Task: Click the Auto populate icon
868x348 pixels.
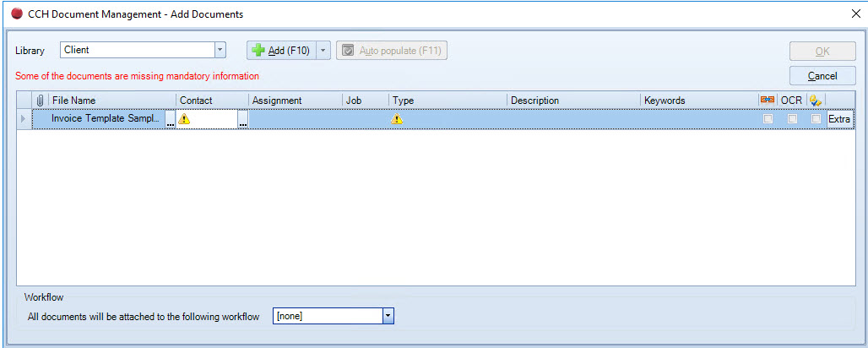Action: click(x=348, y=51)
